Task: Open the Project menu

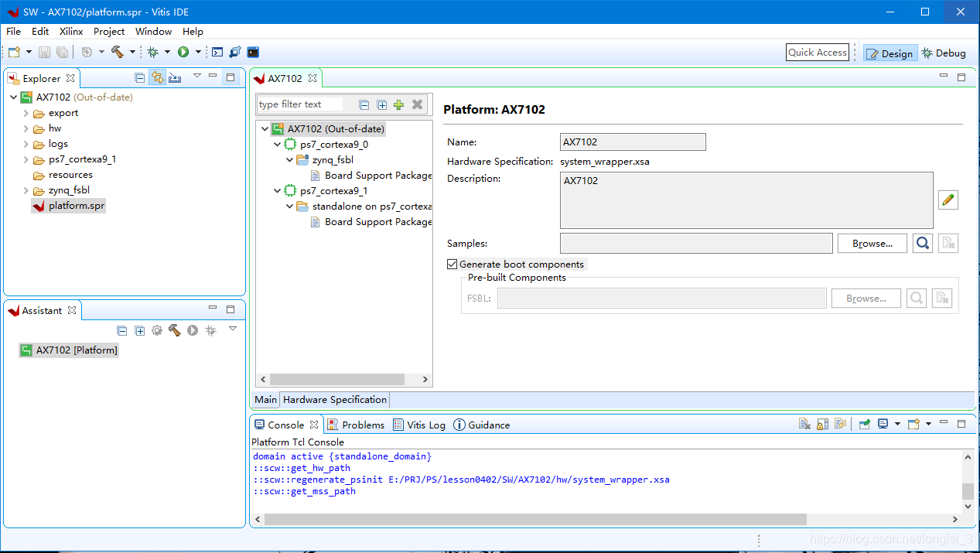Action: [x=109, y=31]
